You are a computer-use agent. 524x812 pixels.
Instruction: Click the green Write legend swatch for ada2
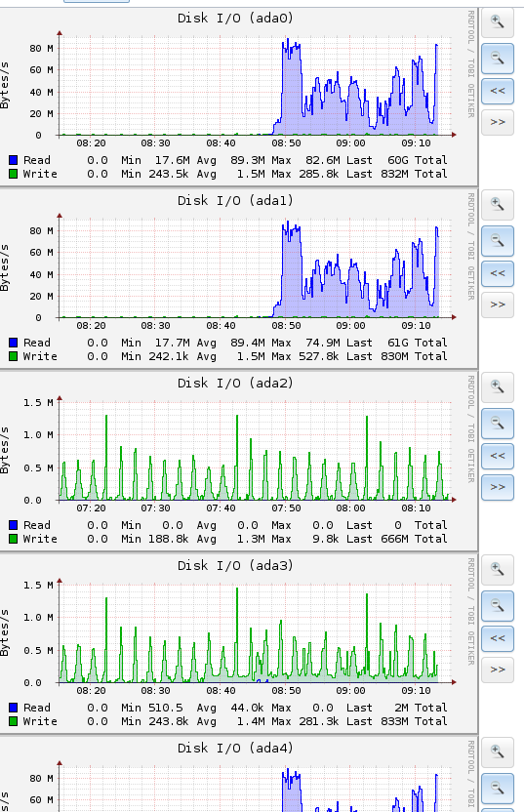(13, 539)
